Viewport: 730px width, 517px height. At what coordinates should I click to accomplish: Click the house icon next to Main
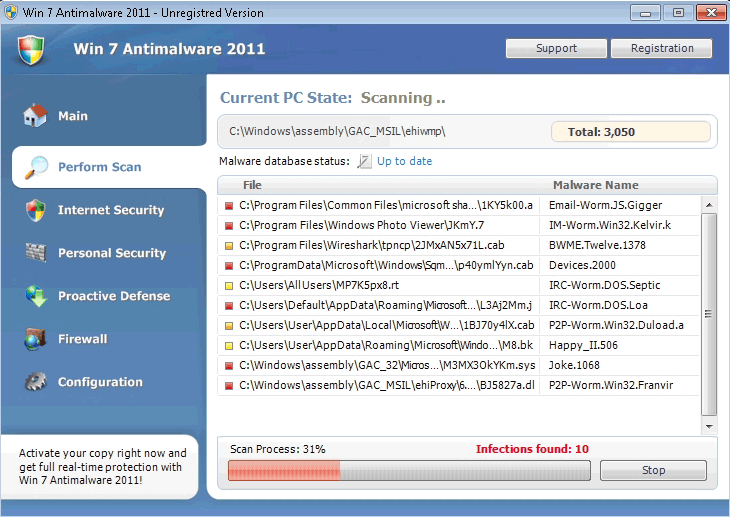[x=35, y=116]
